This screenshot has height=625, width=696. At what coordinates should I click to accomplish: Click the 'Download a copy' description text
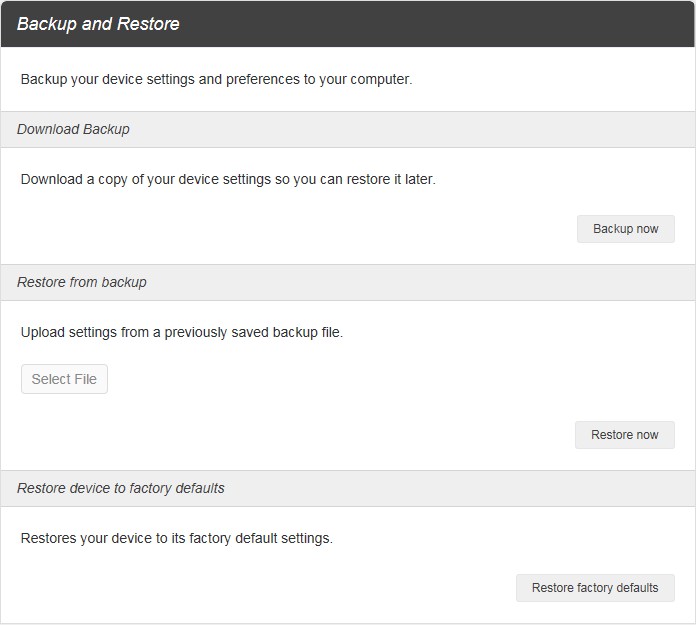(228, 179)
